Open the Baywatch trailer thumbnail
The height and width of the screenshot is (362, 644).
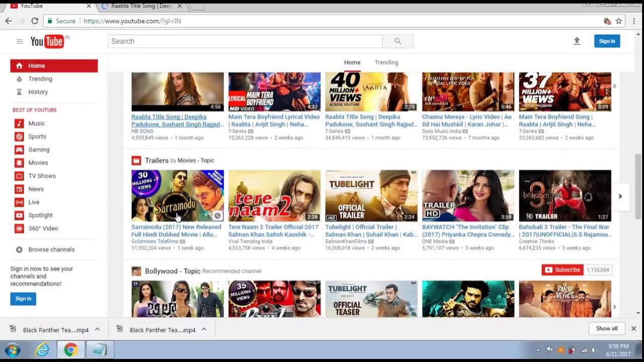[x=468, y=196]
